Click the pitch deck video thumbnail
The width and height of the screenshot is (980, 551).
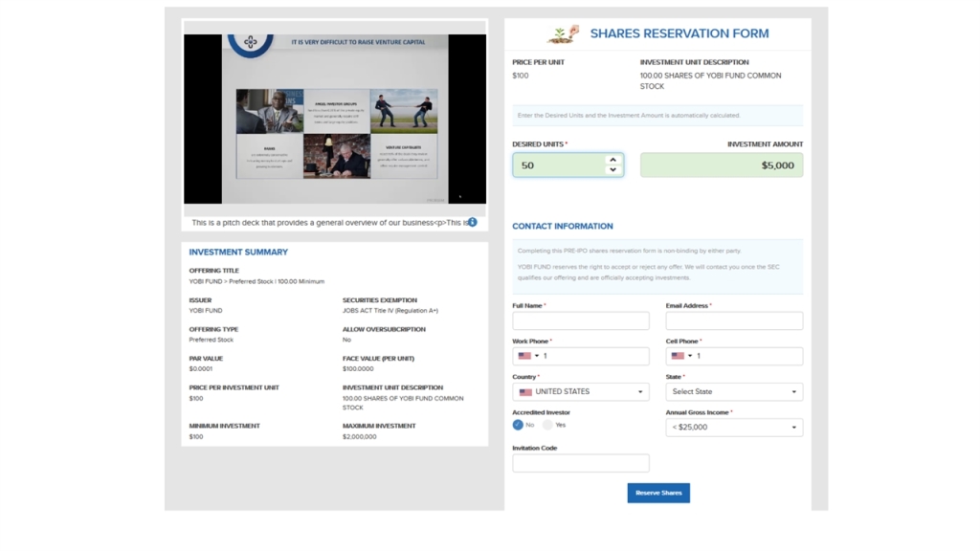(x=335, y=120)
